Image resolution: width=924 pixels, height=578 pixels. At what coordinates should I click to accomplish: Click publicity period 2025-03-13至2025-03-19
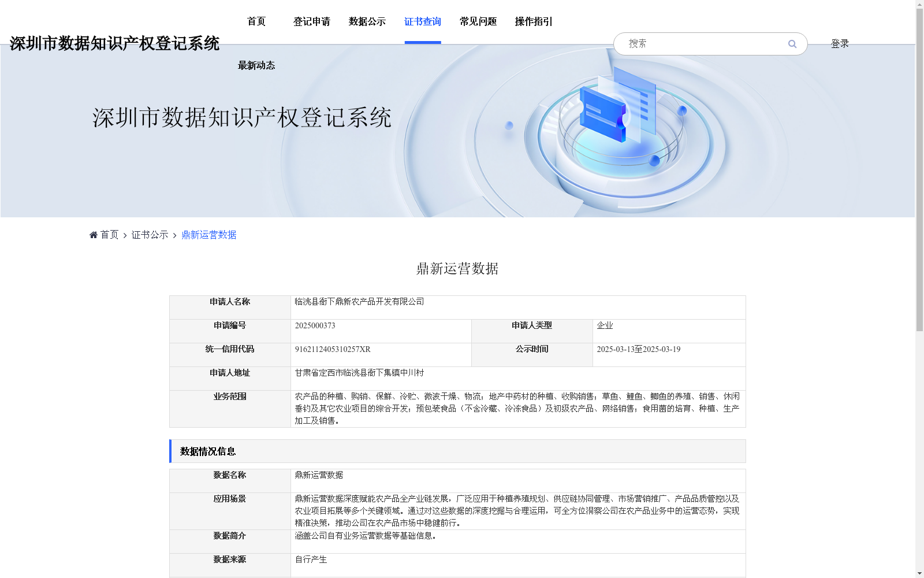(638, 349)
